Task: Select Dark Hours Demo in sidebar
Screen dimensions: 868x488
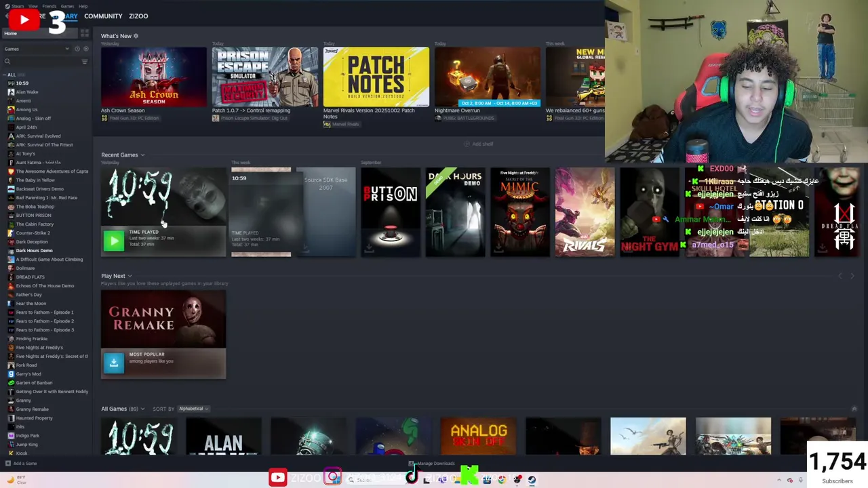Action: click(x=34, y=251)
